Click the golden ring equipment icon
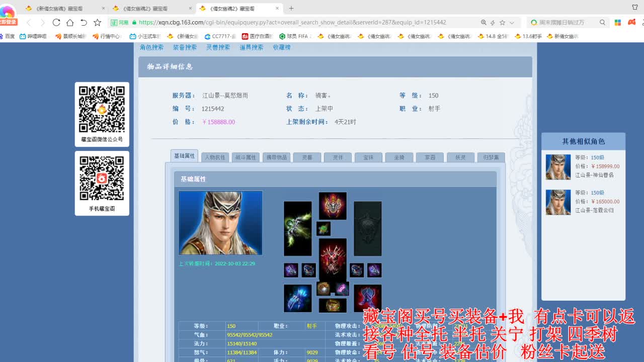 (x=333, y=305)
